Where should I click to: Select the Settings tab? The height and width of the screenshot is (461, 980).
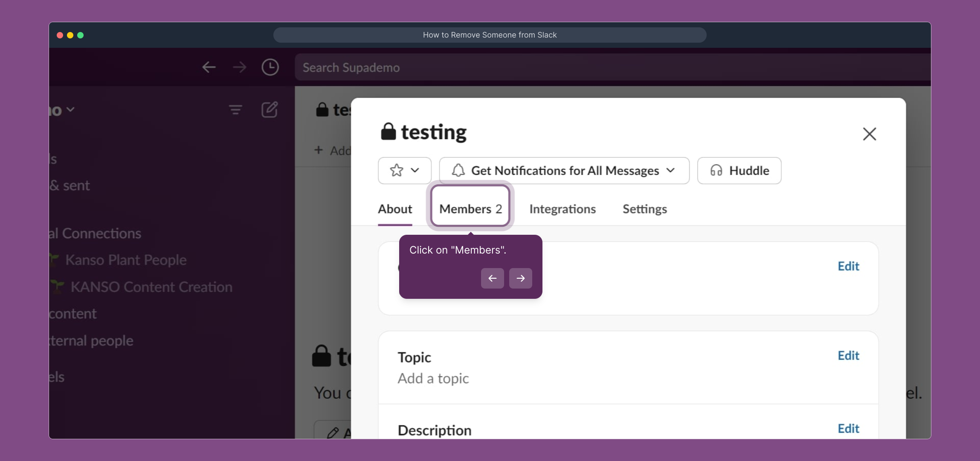pos(644,209)
